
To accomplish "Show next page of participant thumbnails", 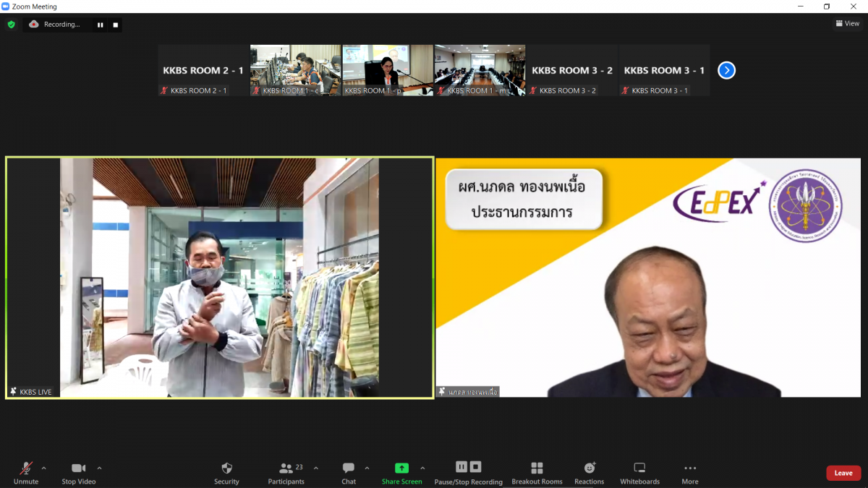I will click(x=726, y=70).
